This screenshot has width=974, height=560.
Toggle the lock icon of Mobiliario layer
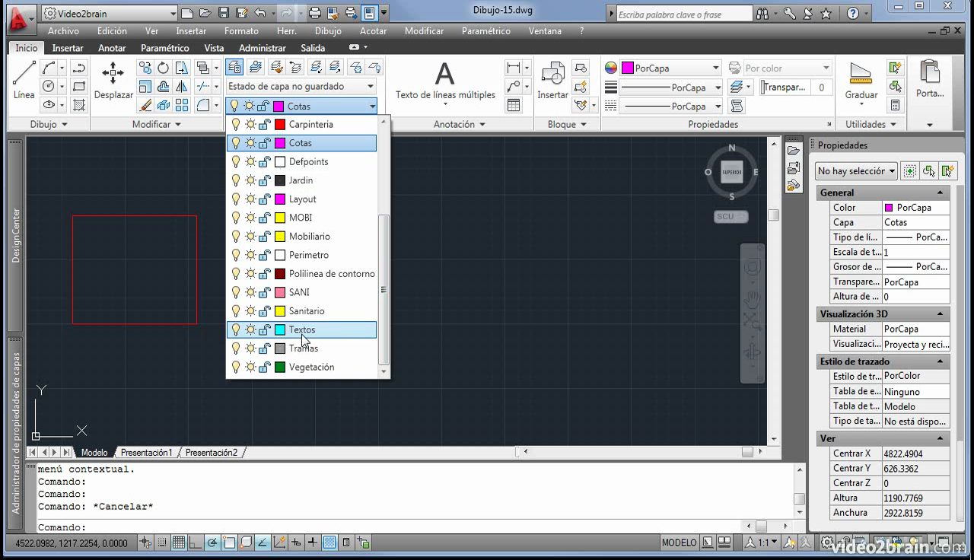pos(264,236)
